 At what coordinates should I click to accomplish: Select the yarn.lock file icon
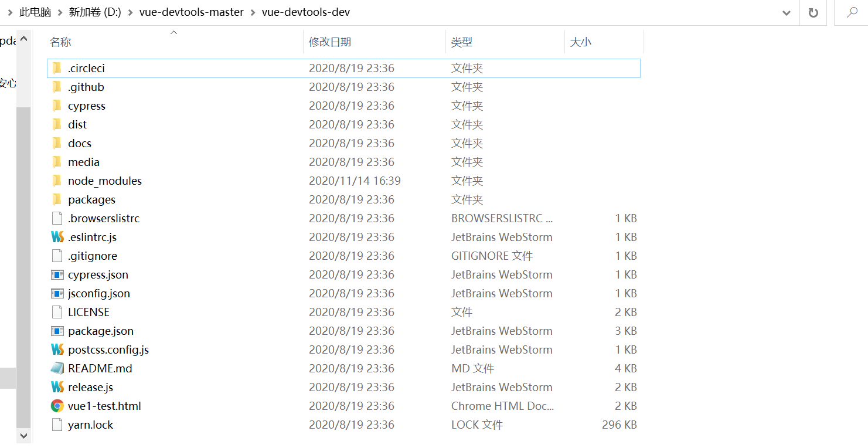(x=57, y=425)
